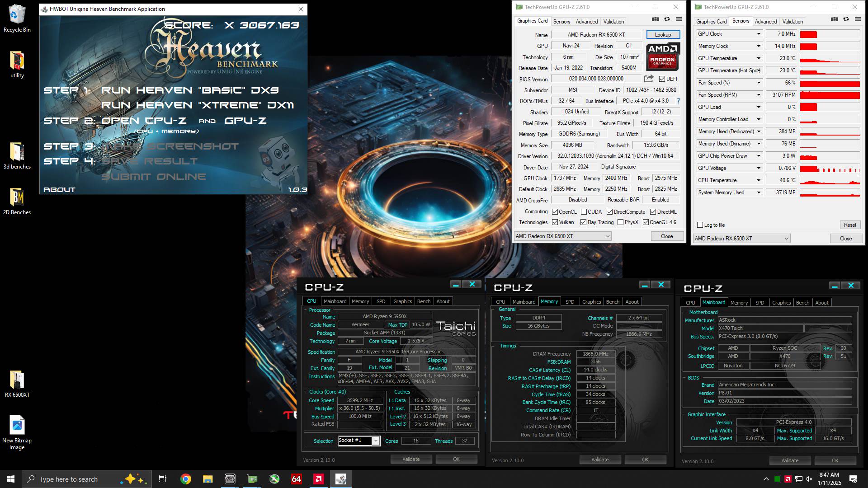Screen dimensions: 868x488
Task: Expand the GPU Clock sensor dropdown arrow
Action: coord(759,34)
